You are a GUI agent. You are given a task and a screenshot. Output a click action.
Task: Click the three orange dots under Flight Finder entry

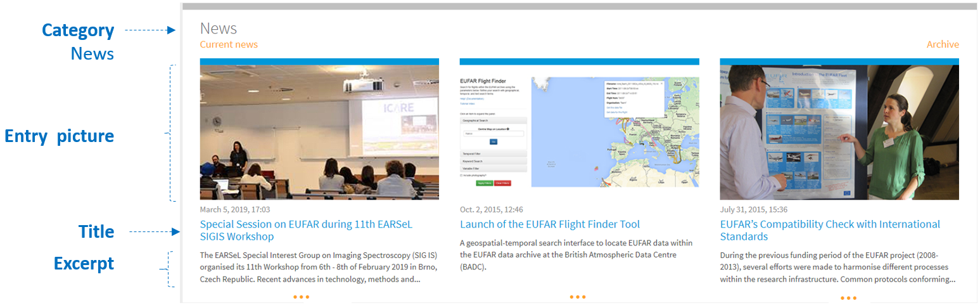(x=577, y=297)
